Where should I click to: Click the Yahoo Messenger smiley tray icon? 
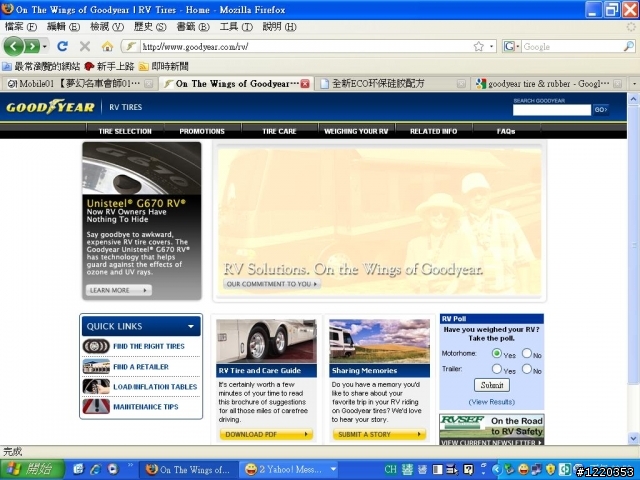pyautogui.click(x=523, y=469)
